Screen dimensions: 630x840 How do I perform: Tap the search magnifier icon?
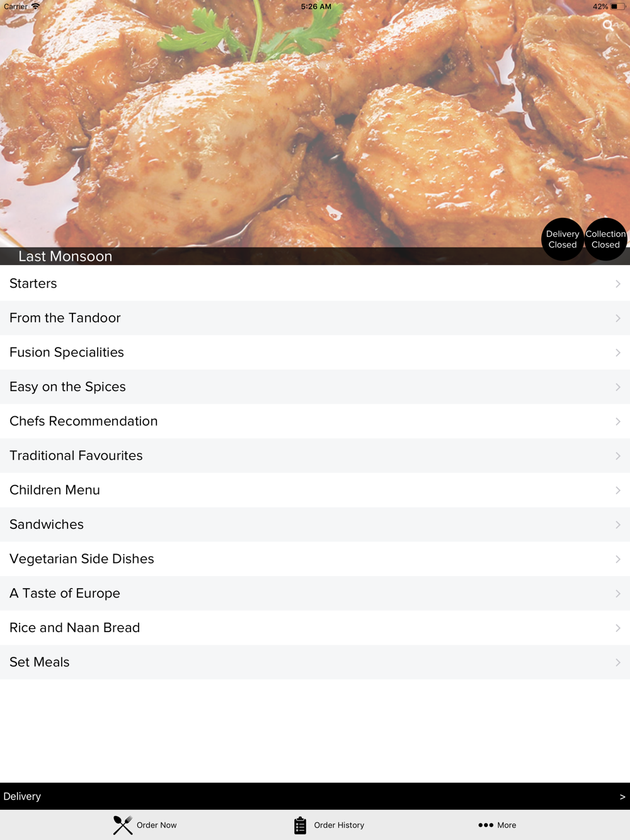point(608,25)
